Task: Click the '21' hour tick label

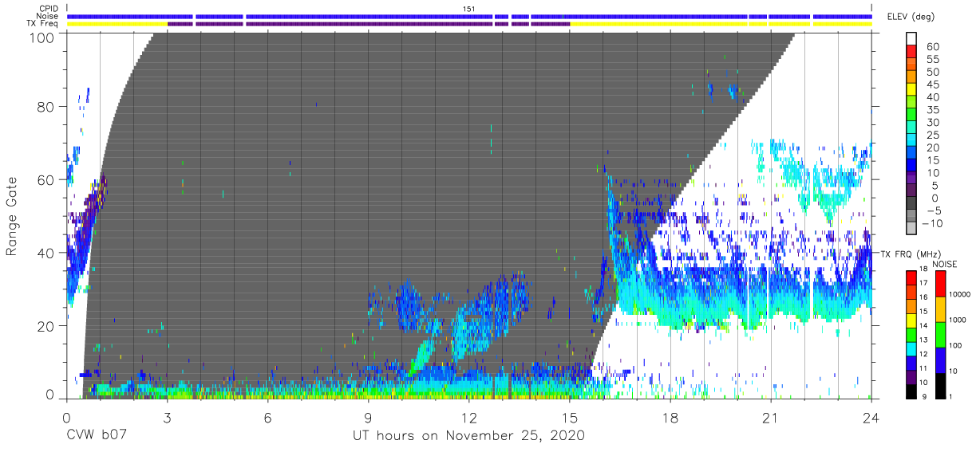Action: pyautogui.click(x=771, y=417)
